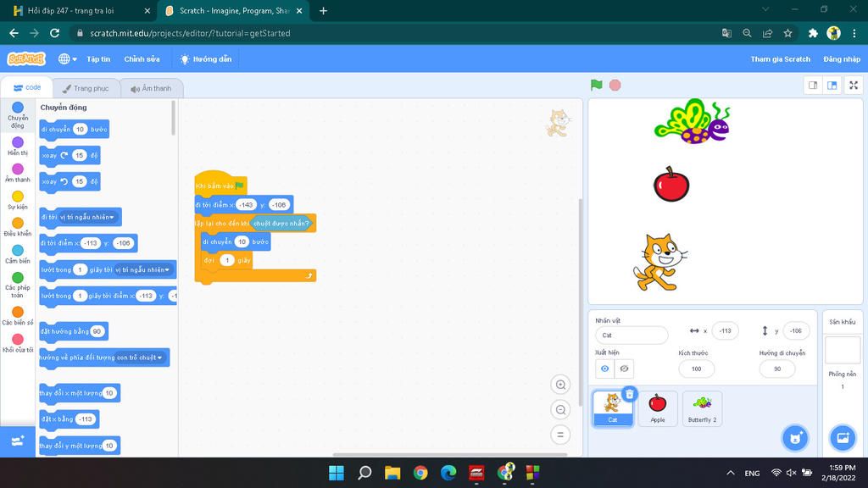Image resolution: width=868 pixels, height=488 pixels.
Task: Click the di chuyển 10 bước palette block
Action: point(75,130)
